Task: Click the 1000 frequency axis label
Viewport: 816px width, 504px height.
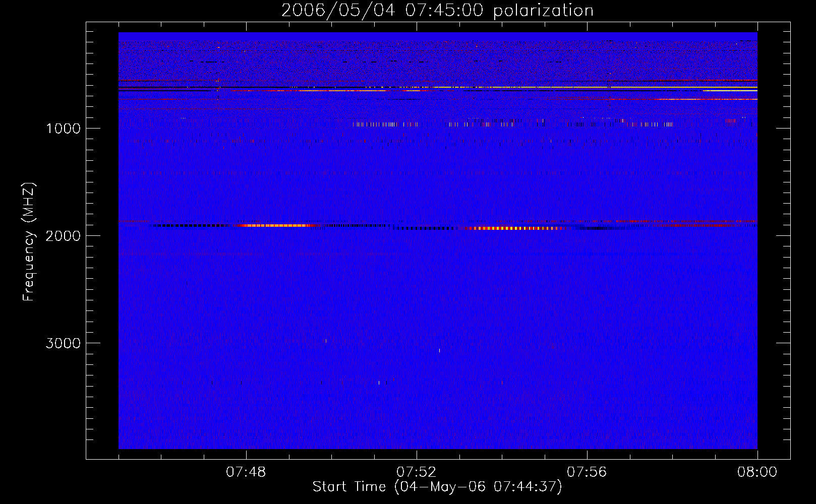Action: tap(63, 129)
